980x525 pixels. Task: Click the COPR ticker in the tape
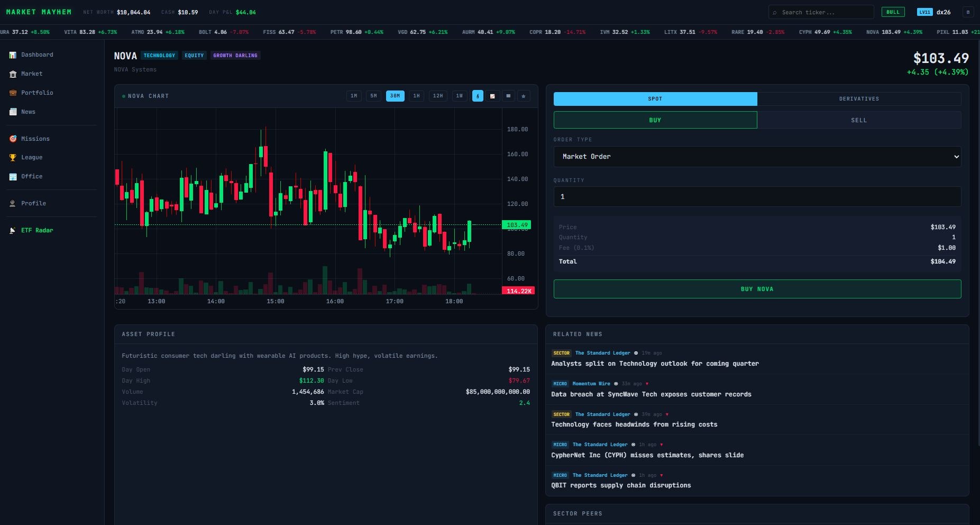(x=557, y=32)
